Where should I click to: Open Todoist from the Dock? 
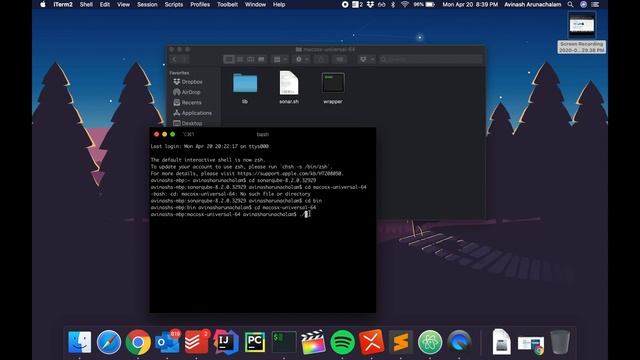(196, 342)
